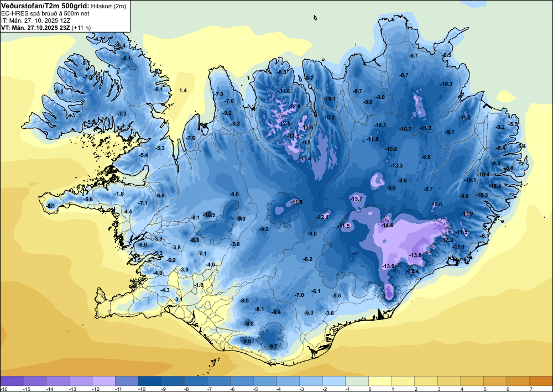The image size is (553, 392).
Task: Click the -3.1 temperature value
Action: click(179, 299)
